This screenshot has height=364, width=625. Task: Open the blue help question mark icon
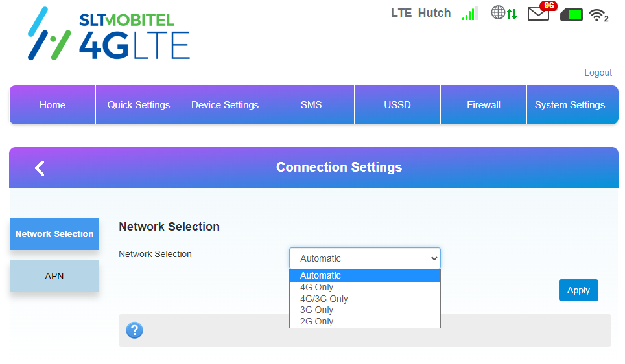pos(134,330)
